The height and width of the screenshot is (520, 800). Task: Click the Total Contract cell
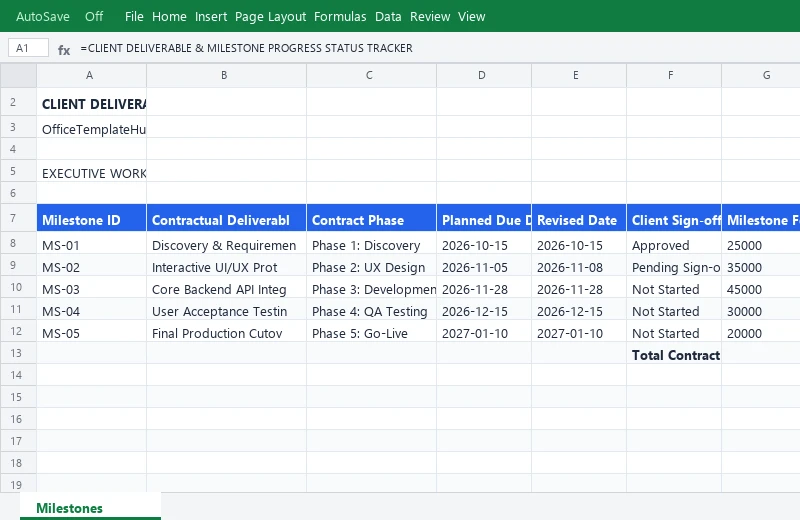coord(674,355)
